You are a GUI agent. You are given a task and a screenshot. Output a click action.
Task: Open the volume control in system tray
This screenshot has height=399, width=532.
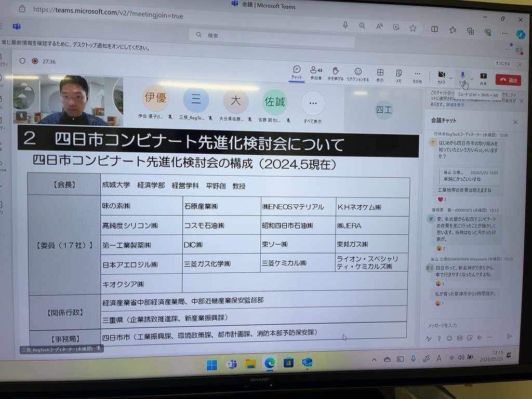click(x=461, y=357)
